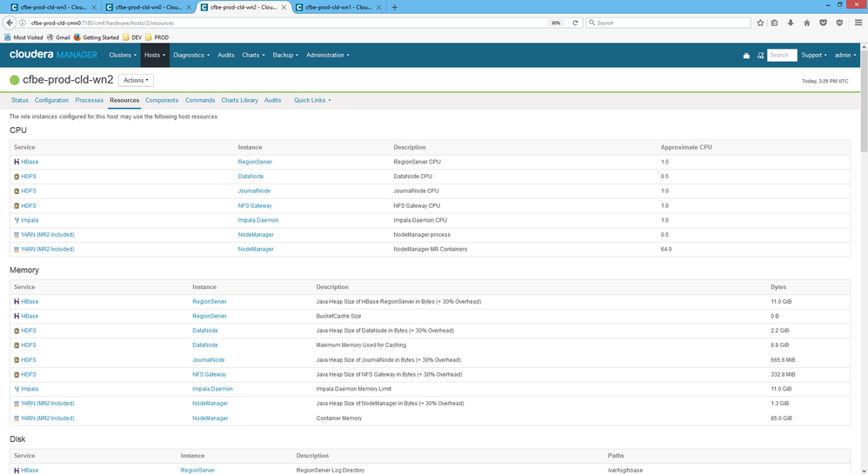The image size is (868, 475).
Task: Switch to the Status tab
Action: coord(19,100)
